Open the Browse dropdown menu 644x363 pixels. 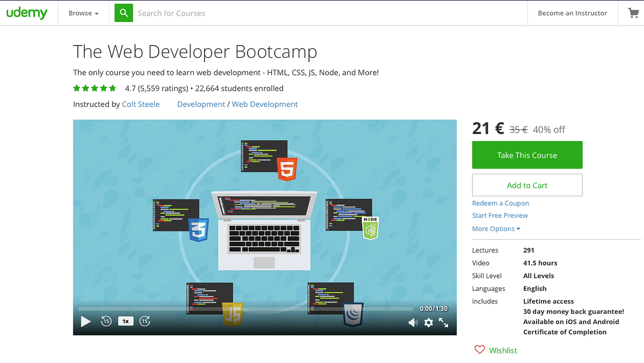83,13
